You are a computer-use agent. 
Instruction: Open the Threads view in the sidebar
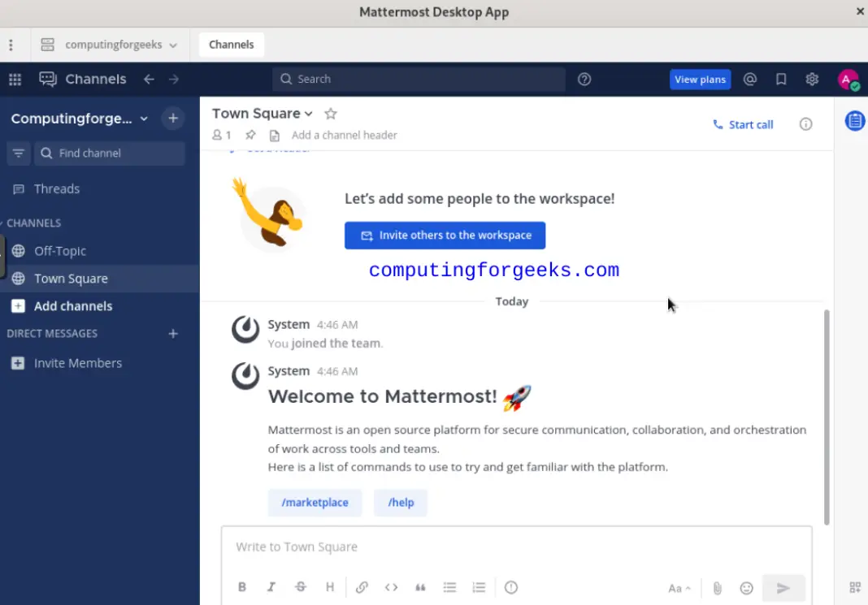57,188
